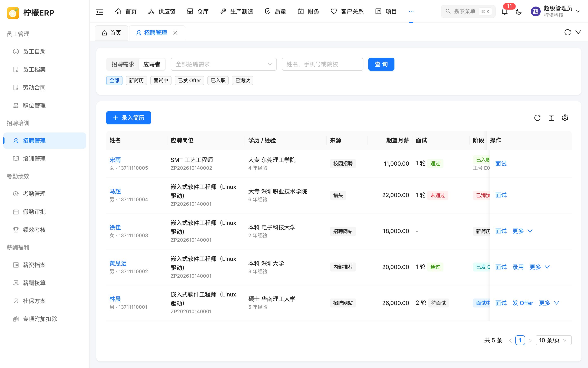This screenshot has height=368, width=588.
Task: Filter by 面试中 status tag
Action: (161, 81)
